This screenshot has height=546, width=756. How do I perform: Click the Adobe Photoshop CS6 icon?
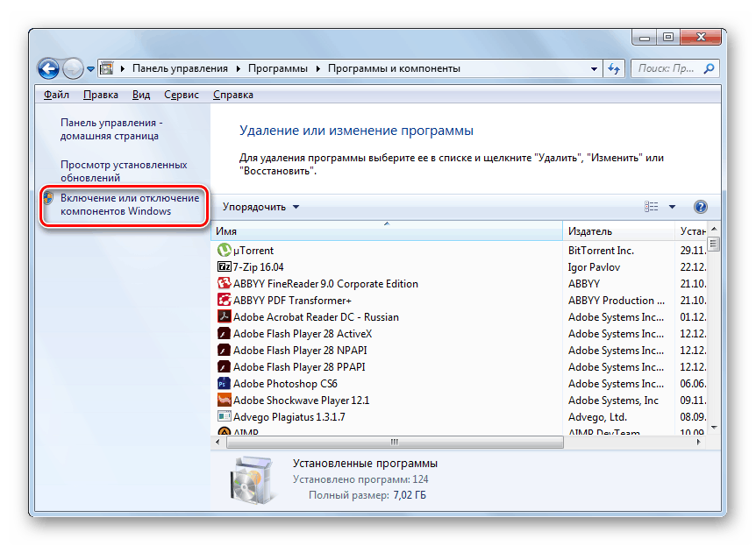[x=225, y=384]
